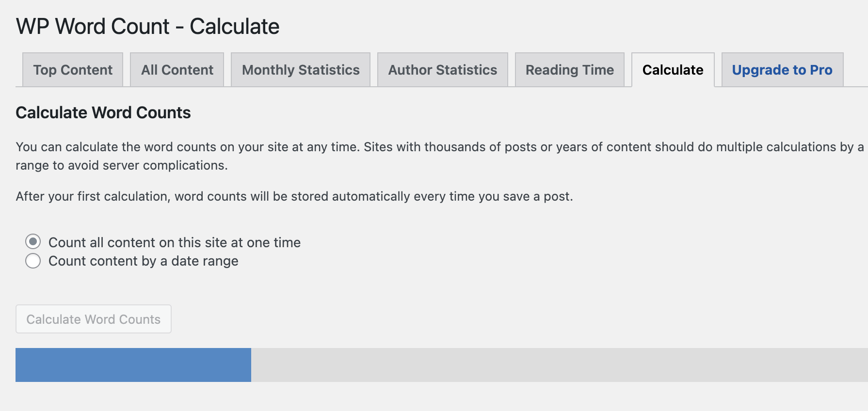The image size is (868, 411).
Task: Switch to the Reading Time tab
Action: 569,70
